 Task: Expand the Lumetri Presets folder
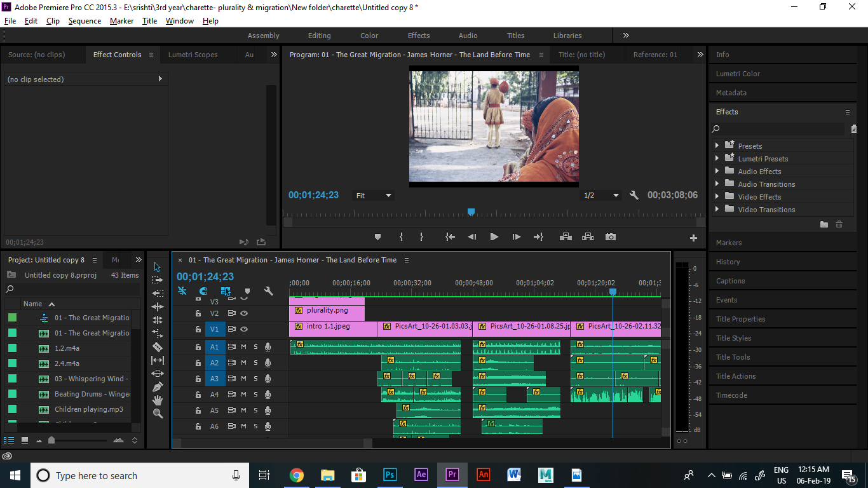(x=717, y=158)
